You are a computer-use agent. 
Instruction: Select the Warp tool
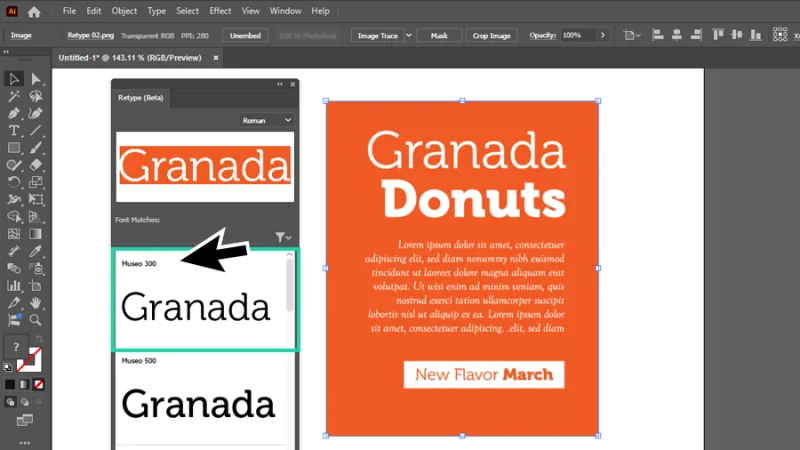pos(14,199)
